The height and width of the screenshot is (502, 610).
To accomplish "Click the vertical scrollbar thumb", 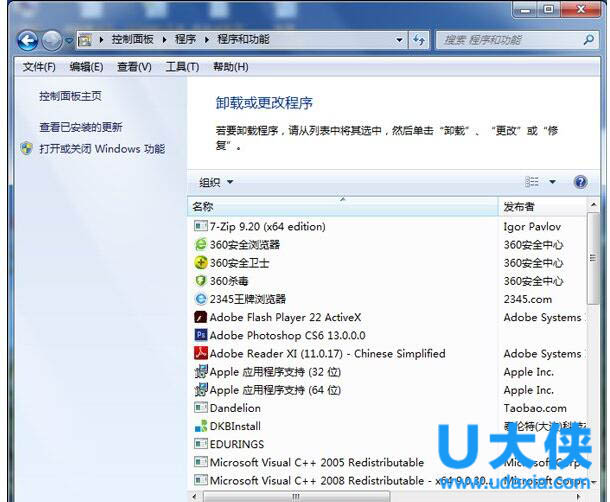I will click(593, 258).
